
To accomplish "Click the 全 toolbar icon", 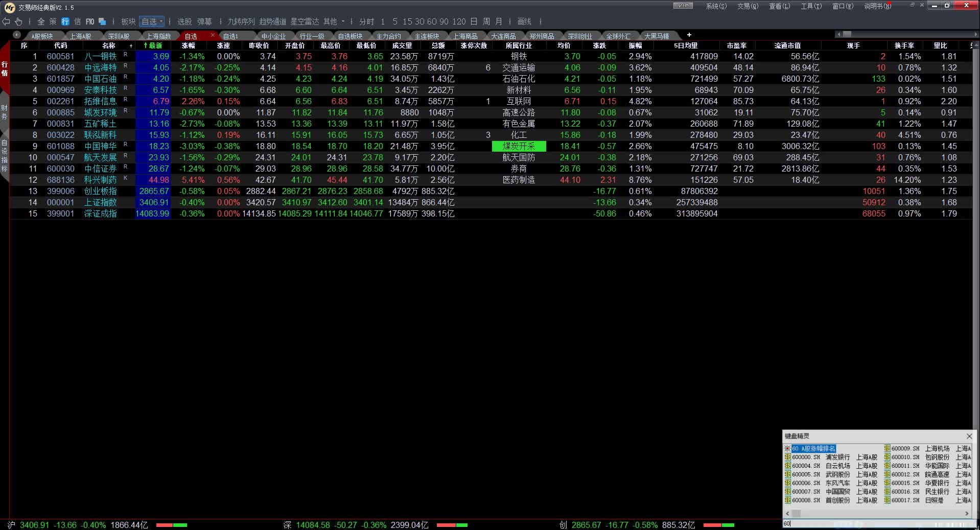I will click(x=41, y=21).
